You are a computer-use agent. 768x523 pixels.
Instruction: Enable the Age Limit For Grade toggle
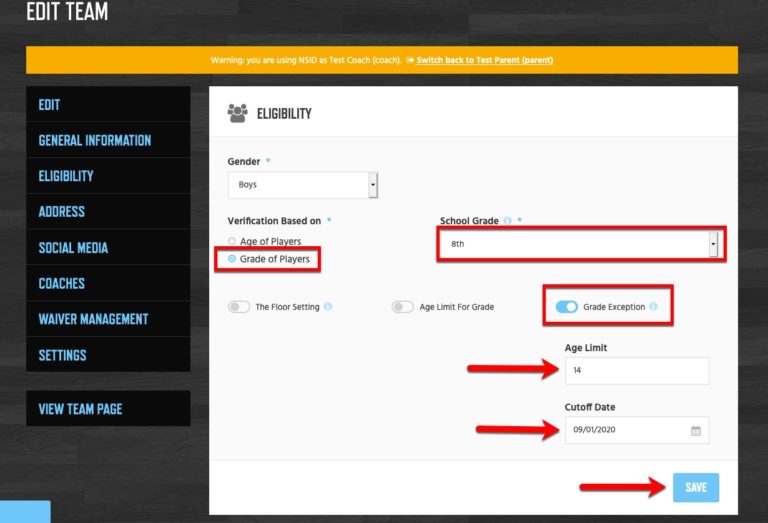[402, 307]
